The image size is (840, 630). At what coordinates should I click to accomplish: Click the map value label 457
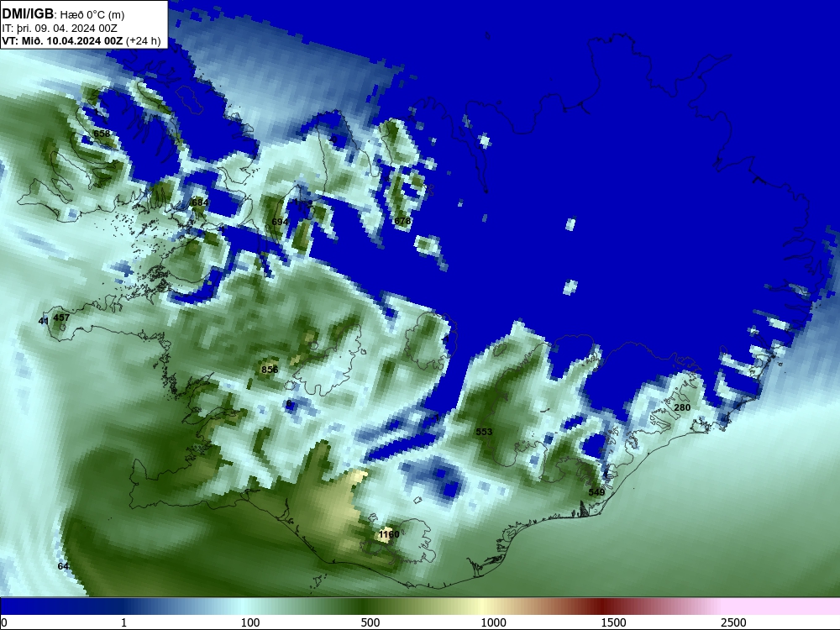(61, 318)
